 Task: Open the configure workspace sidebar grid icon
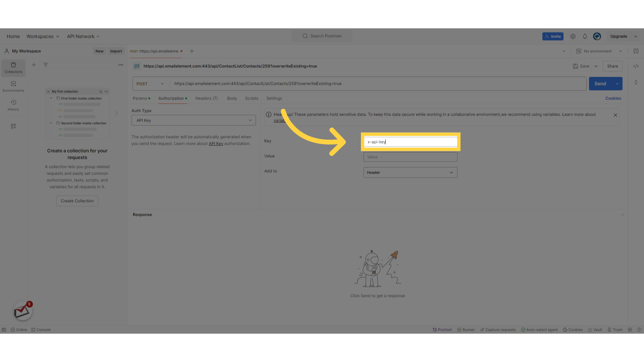coord(13,126)
